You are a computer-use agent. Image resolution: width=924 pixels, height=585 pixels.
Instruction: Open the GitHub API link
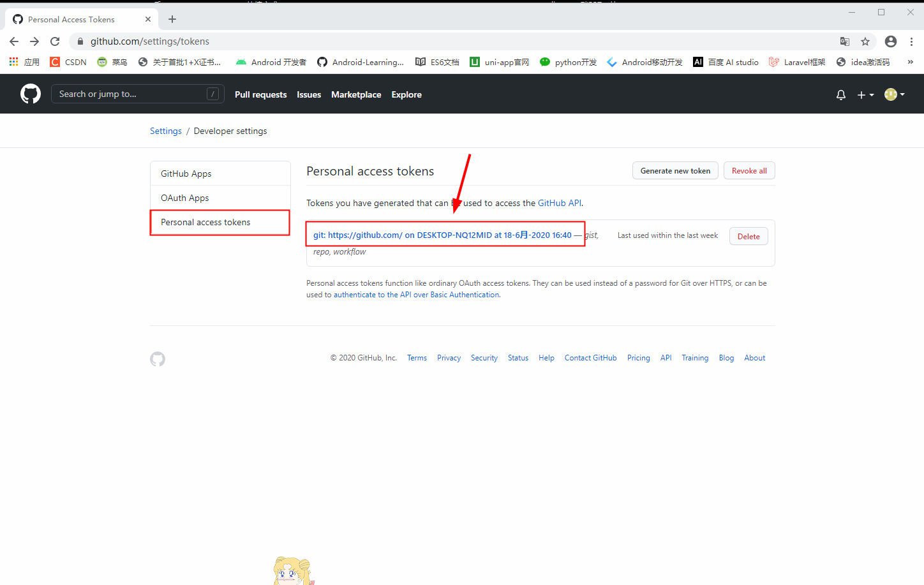click(x=560, y=203)
